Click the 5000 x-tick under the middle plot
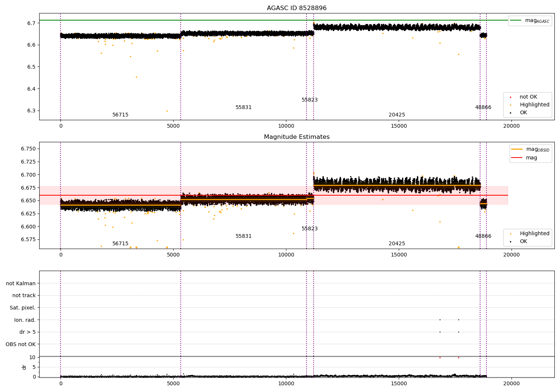560x392 pixels. click(x=173, y=255)
